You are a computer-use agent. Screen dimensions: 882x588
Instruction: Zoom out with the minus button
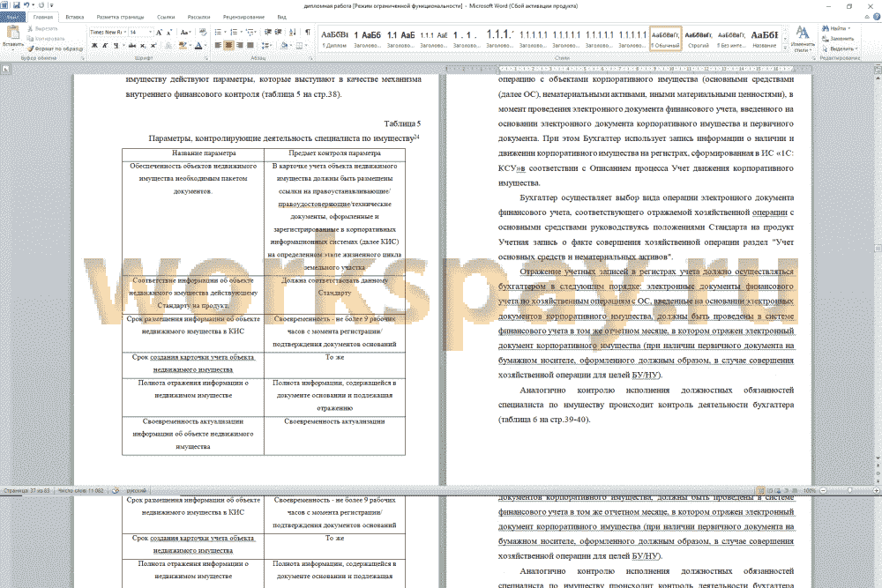[x=824, y=491]
